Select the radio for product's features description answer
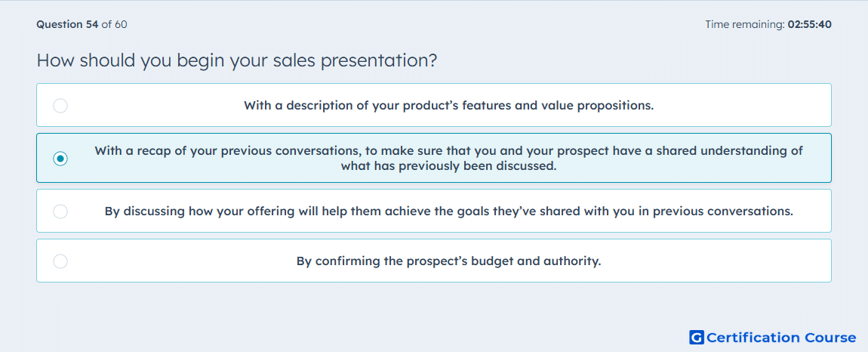Viewport: 868px width, 352px height. coord(60,105)
